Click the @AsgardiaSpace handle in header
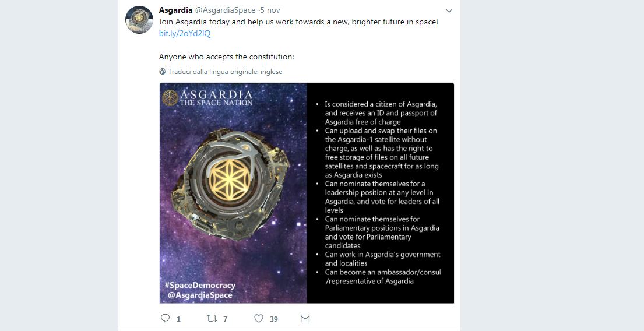The height and width of the screenshot is (331, 644). tap(225, 10)
